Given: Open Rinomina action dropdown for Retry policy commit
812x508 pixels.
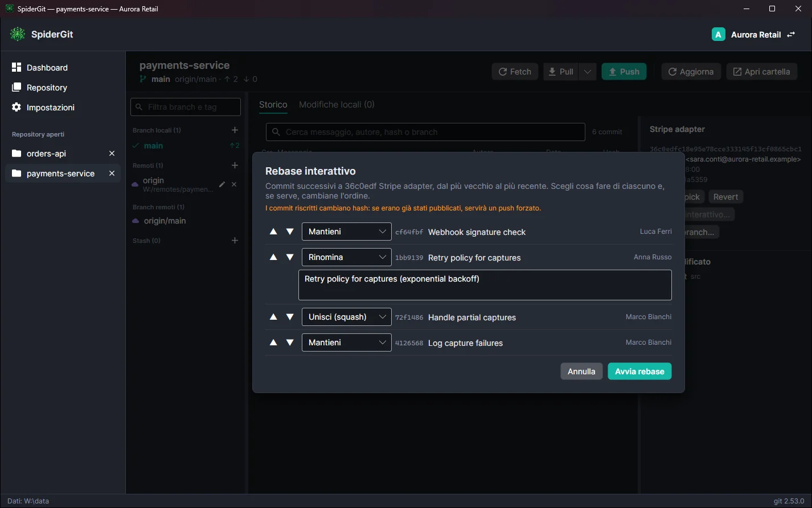Looking at the screenshot, I should 347,257.
